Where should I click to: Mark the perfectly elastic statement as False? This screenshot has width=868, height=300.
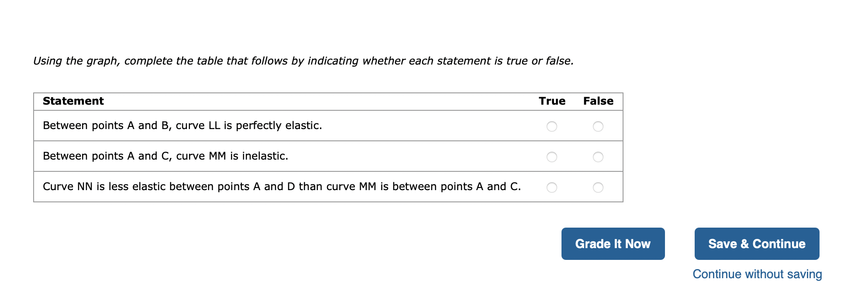(598, 126)
